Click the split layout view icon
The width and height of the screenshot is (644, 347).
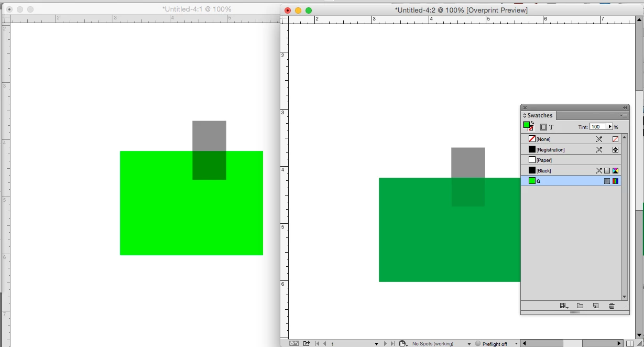[630, 344]
